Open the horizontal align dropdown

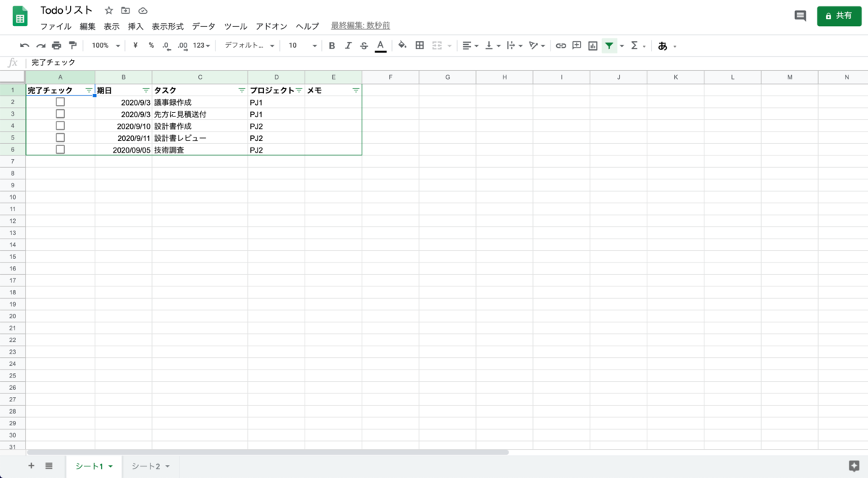[470, 46]
